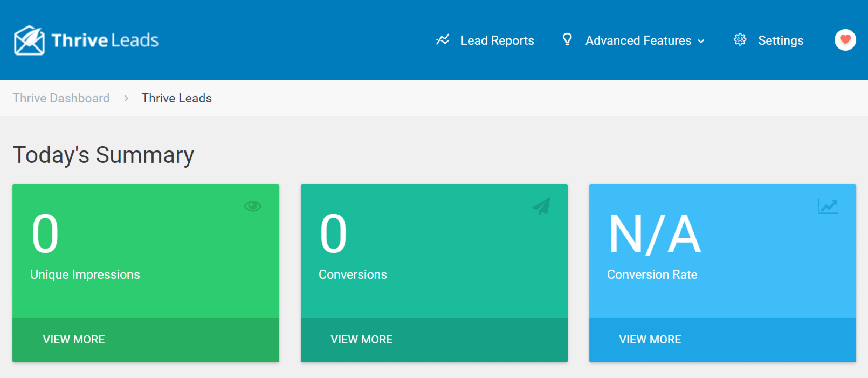Click the Today's Summary heading
This screenshot has height=378, width=868.
pos(103,155)
